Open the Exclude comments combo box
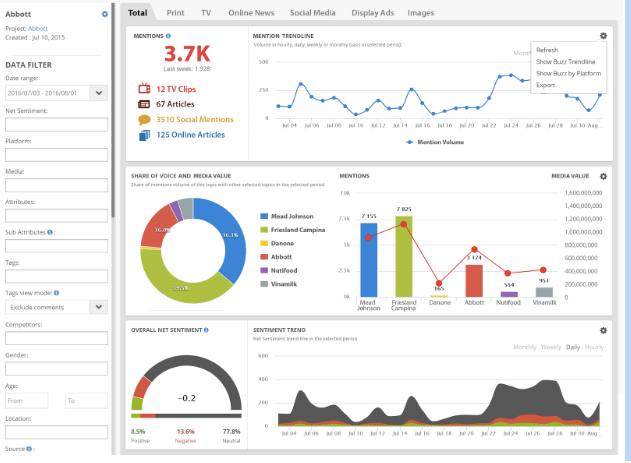 point(56,307)
